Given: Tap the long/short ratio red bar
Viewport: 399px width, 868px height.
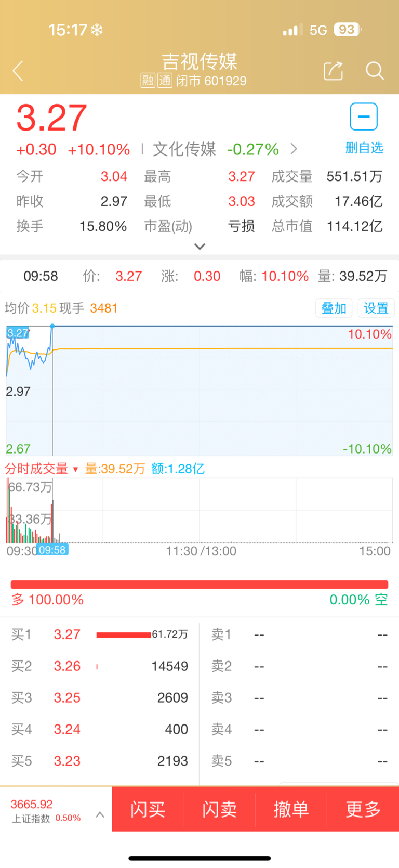Looking at the screenshot, I should pos(199,585).
